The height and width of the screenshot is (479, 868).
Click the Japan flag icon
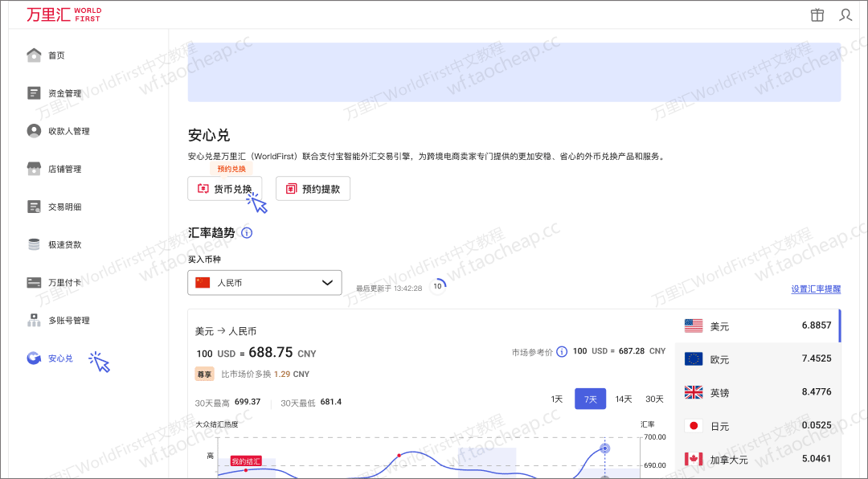(694, 425)
